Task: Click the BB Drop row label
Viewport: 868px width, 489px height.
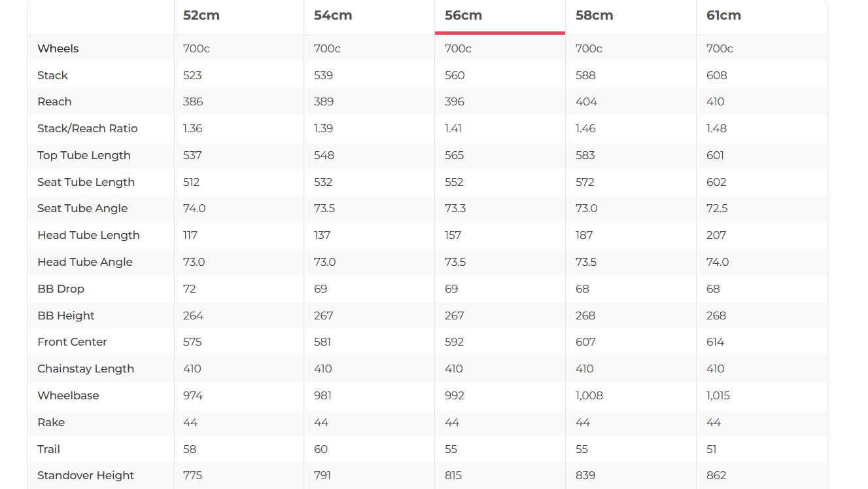Action: click(x=61, y=289)
